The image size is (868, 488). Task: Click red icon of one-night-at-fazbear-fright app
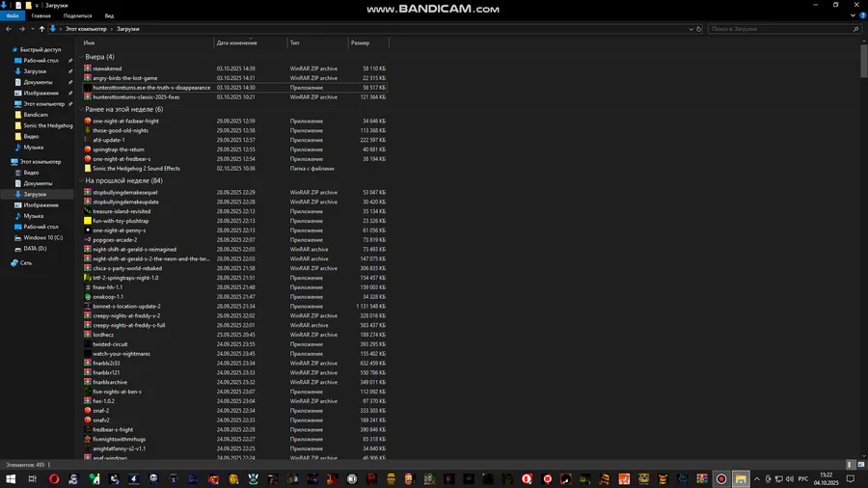(x=88, y=121)
